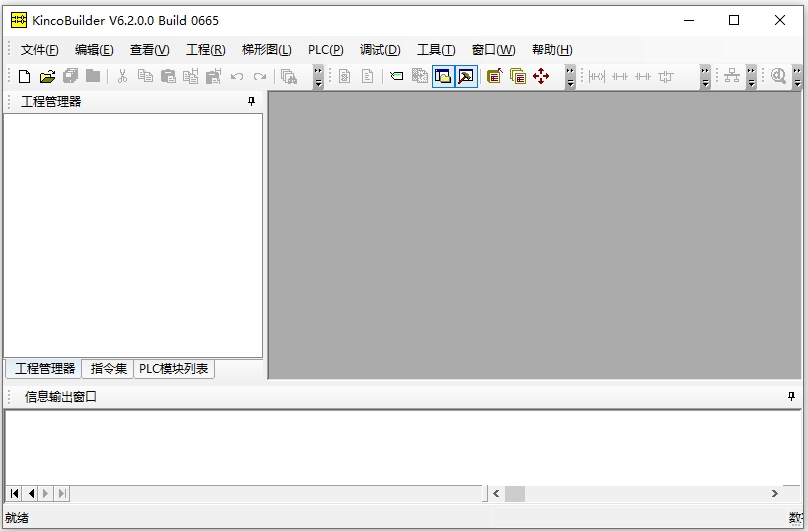Toggle the information output window hammer button

click(x=466, y=76)
